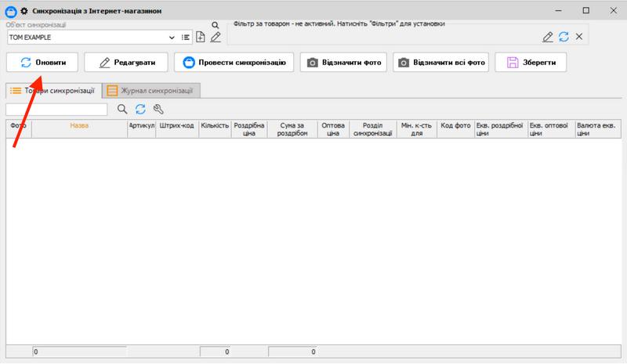This screenshot has height=364, width=627.
Task: Click Відзначити всі фото button
Action: [x=440, y=63]
